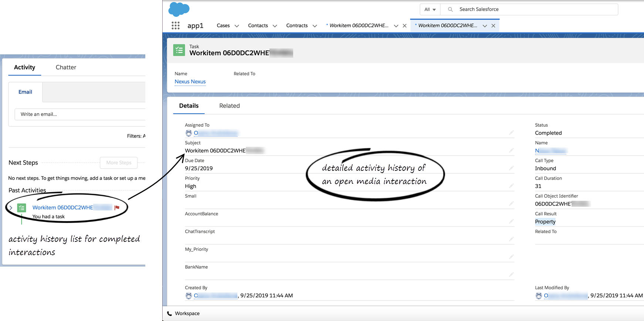The height and width of the screenshot is (321, 644).
Task: Open the Nexus Nexus contact link
Action: tap(190, 82)
